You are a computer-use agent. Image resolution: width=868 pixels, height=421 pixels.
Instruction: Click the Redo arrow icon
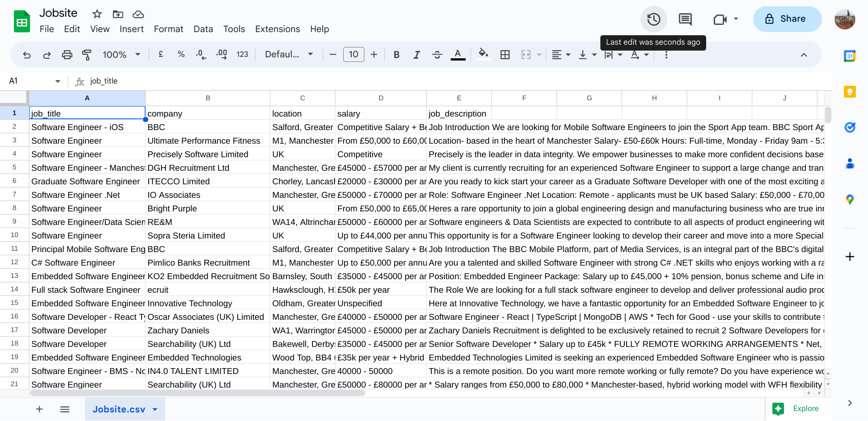47,55
